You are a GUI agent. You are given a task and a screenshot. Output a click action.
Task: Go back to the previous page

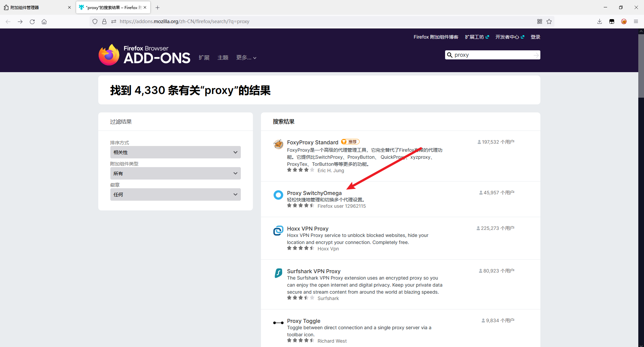(8, 21)
